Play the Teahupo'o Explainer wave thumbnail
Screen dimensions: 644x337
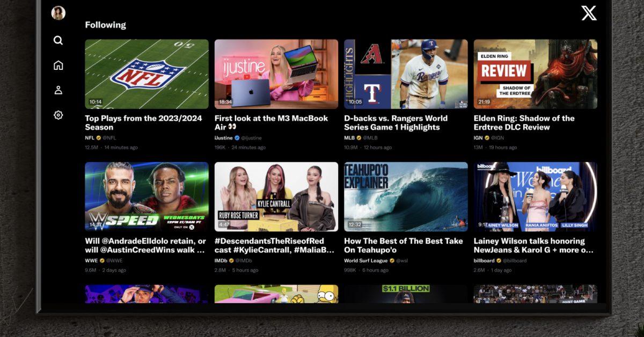pos(406,197)
